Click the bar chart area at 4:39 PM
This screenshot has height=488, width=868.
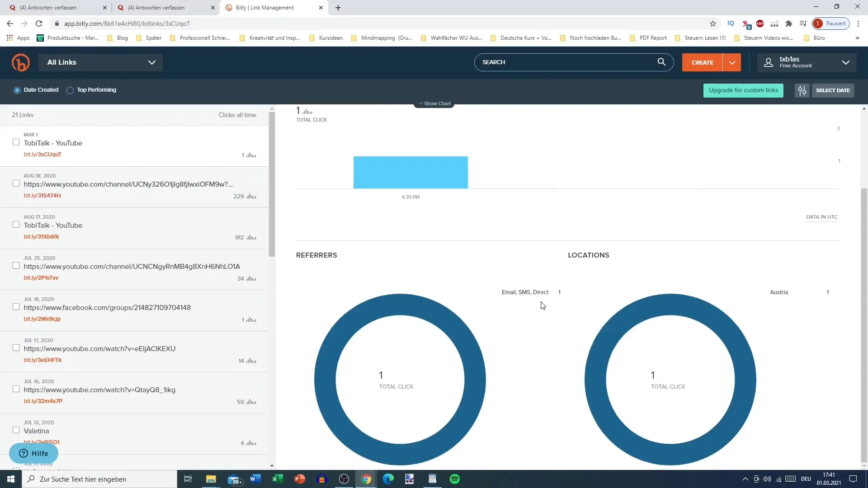click(410, 172)
